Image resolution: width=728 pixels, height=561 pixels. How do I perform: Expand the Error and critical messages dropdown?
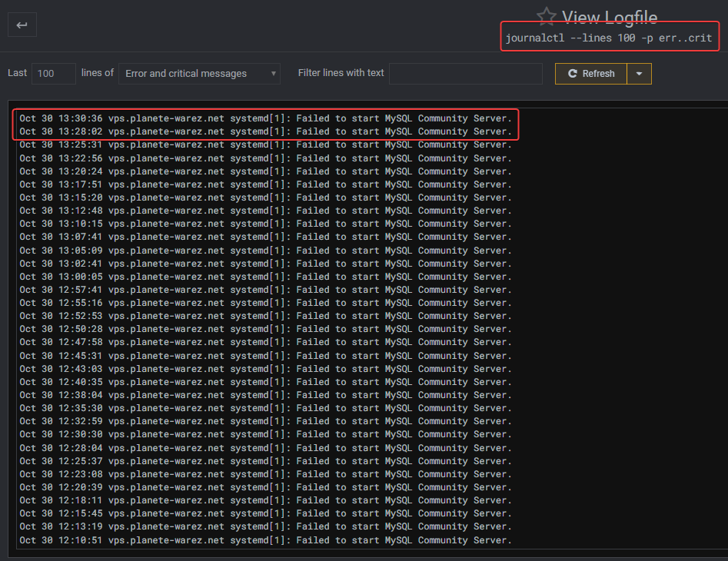point(200,74)
